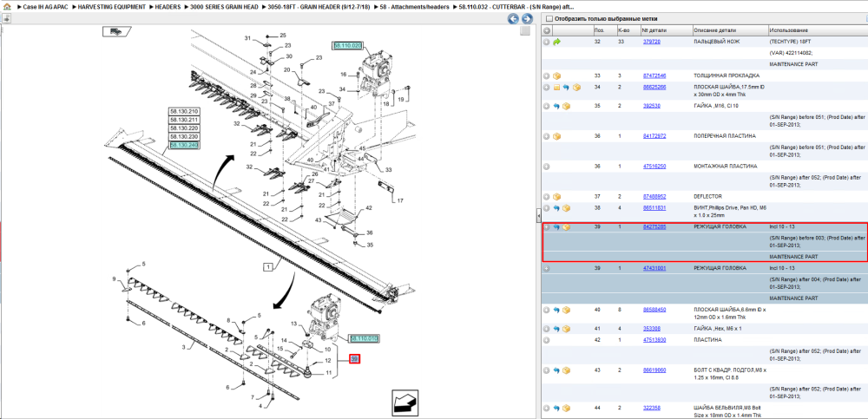Expand row 33 ТОЛЩИННАЯ ПРОКЛАДКА plus button
Screen dimensions: 868x419
coord(546,75)
